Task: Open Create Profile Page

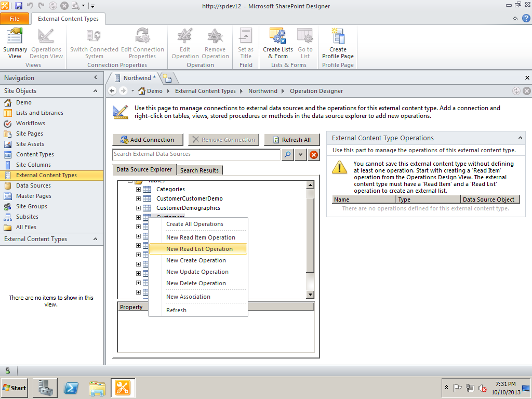Action: [338, 44]
